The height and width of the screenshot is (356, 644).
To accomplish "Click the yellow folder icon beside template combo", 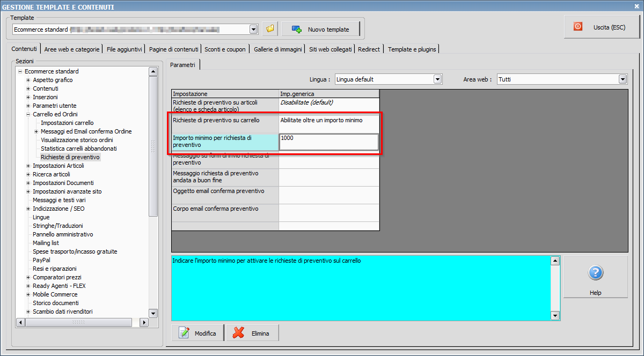I will (270, 29).
